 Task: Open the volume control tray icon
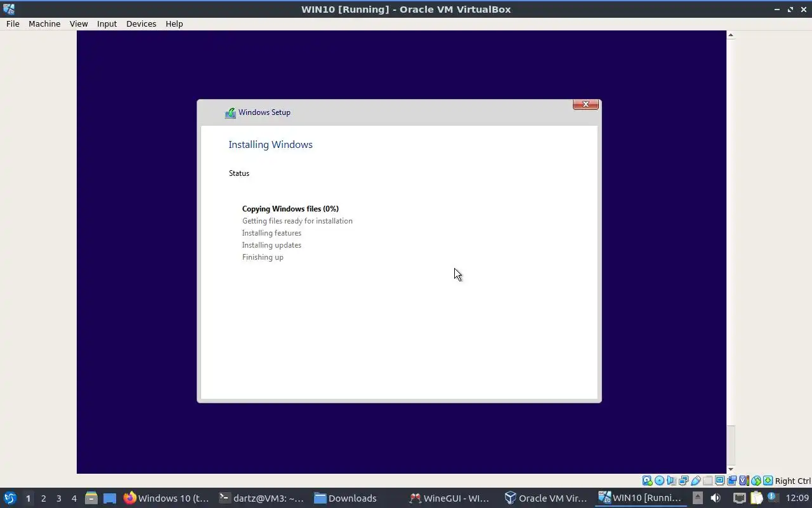716,498
